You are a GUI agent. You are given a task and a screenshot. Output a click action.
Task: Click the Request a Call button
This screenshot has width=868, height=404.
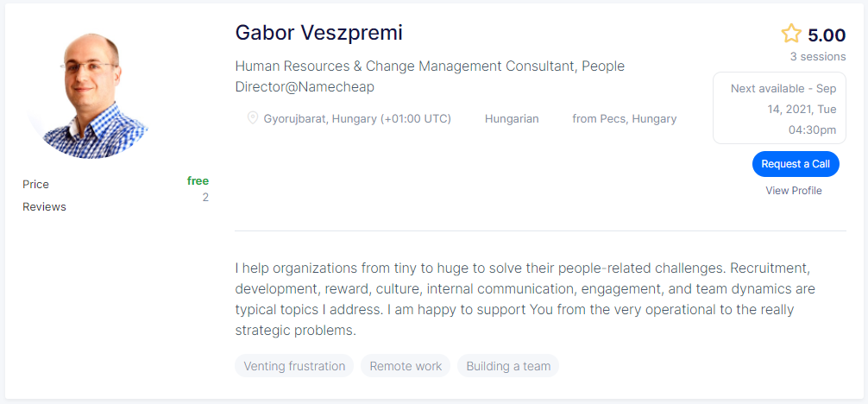[796, 164]
